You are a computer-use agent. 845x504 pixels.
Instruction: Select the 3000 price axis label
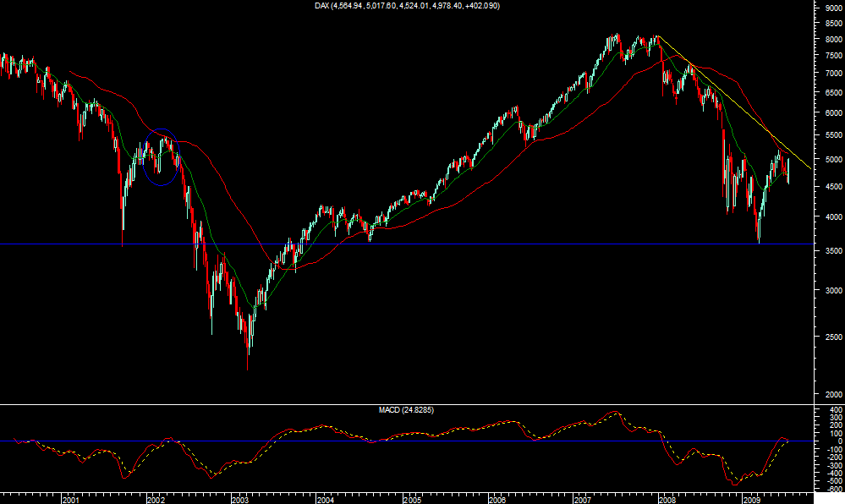pos(833,291)
